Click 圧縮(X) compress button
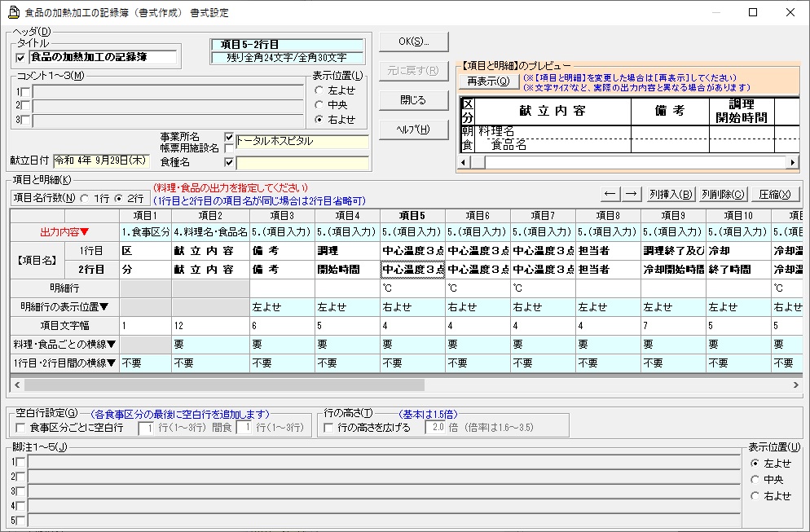 pyautogui.click(x=774, y=194)
